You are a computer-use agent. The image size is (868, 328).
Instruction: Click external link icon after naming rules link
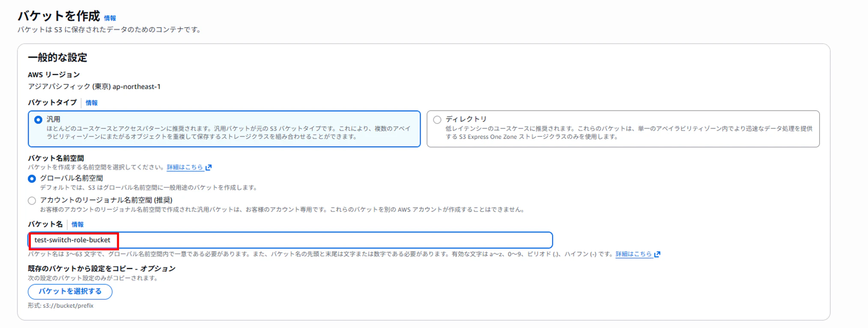pyautogui.click(x=657, y=254)
